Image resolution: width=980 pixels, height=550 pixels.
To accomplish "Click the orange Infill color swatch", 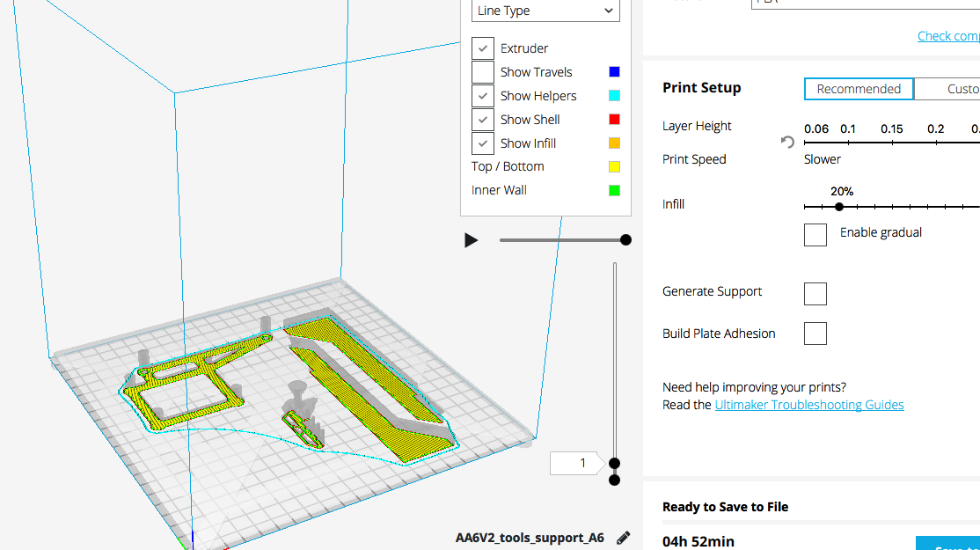I will [x=614, y=143].
